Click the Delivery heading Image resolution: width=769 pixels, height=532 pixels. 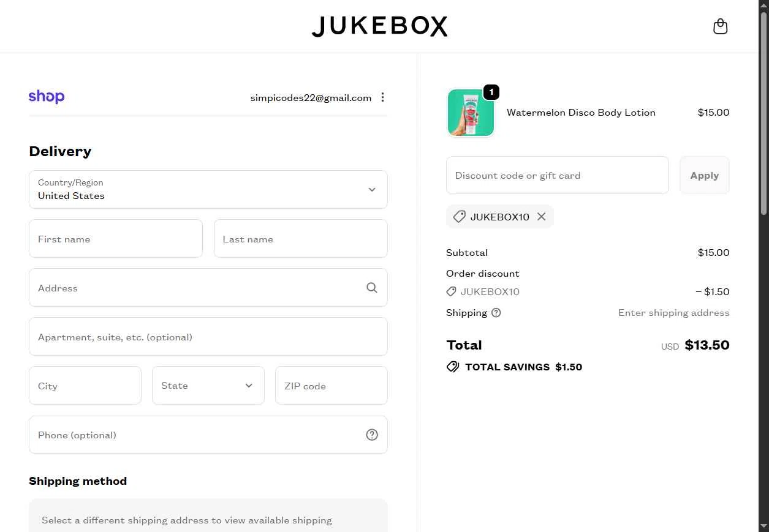pyautogui.click(x=60, y=151)
